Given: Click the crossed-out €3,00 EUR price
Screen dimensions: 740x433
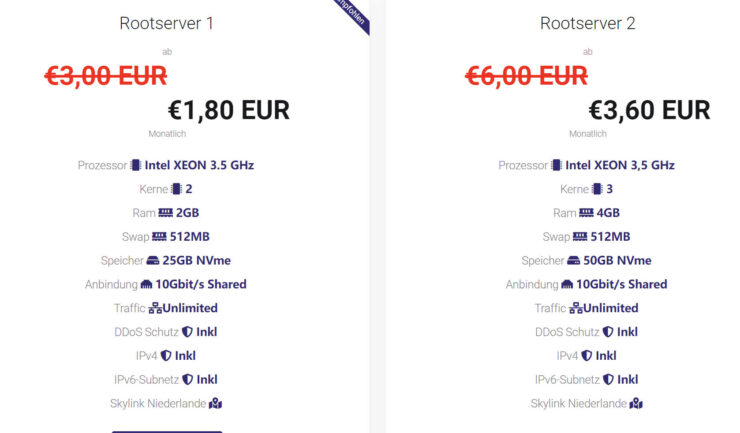Looking at the screenshot, I should pyautogui.click(x=106, y=76).
